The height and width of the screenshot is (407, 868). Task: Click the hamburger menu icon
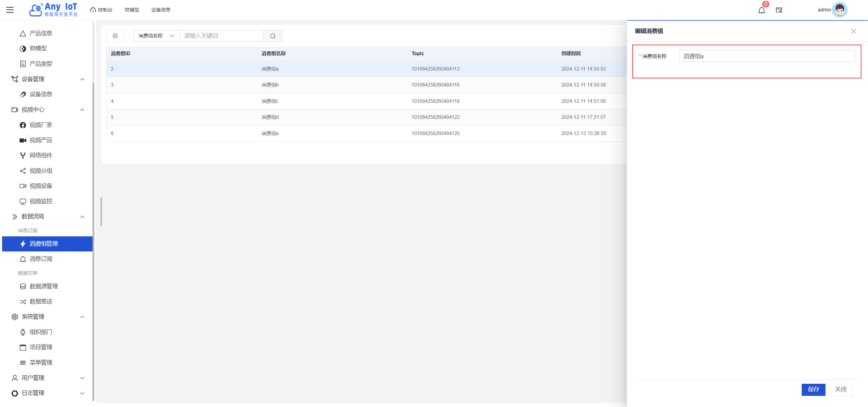(x=10, y=10)
